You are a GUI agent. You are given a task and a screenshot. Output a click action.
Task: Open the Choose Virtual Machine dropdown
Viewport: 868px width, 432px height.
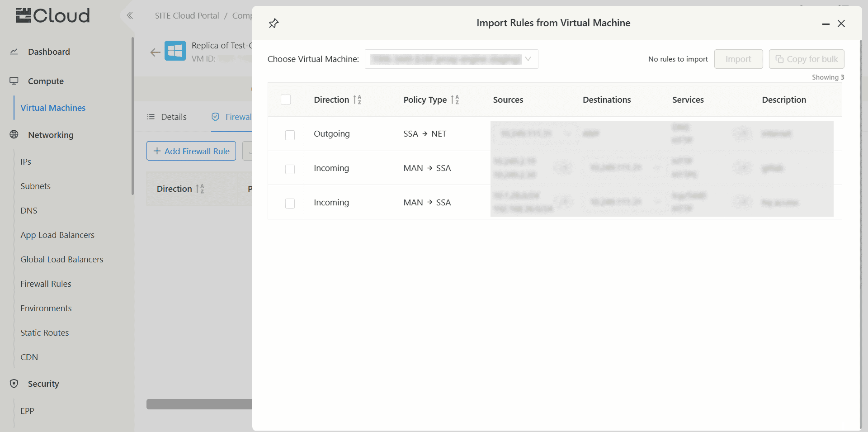tap(451, 59)
